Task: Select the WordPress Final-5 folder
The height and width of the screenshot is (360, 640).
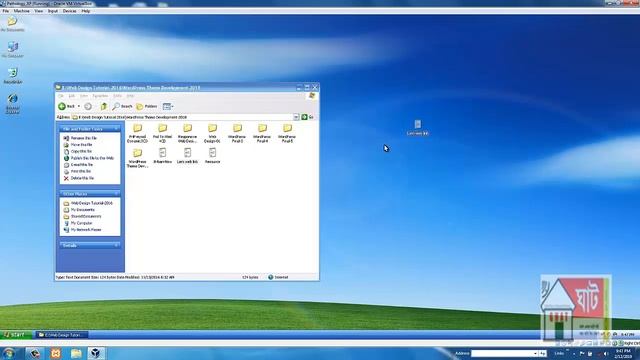Action: point(287,133)
